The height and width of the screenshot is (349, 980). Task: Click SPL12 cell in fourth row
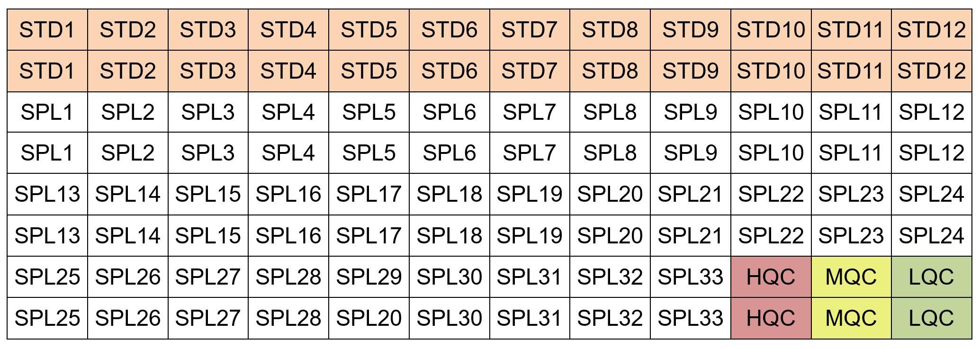point(931,153)
